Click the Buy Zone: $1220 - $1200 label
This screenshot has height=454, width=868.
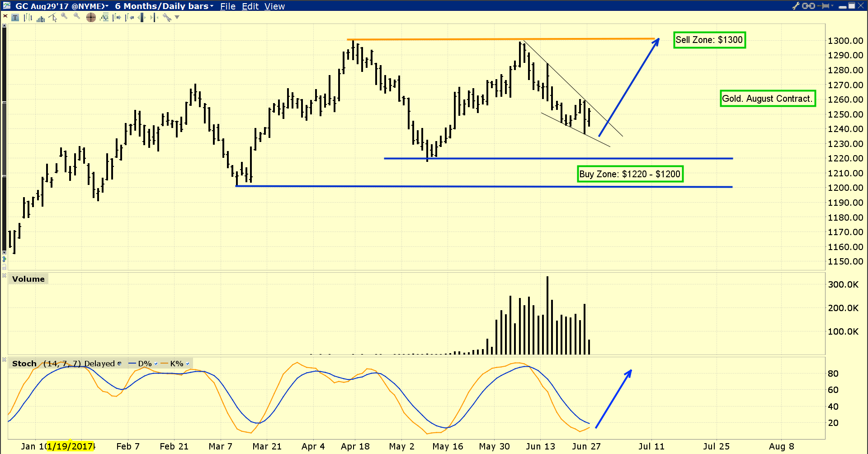pyautogui.click(x=630, y=174)
